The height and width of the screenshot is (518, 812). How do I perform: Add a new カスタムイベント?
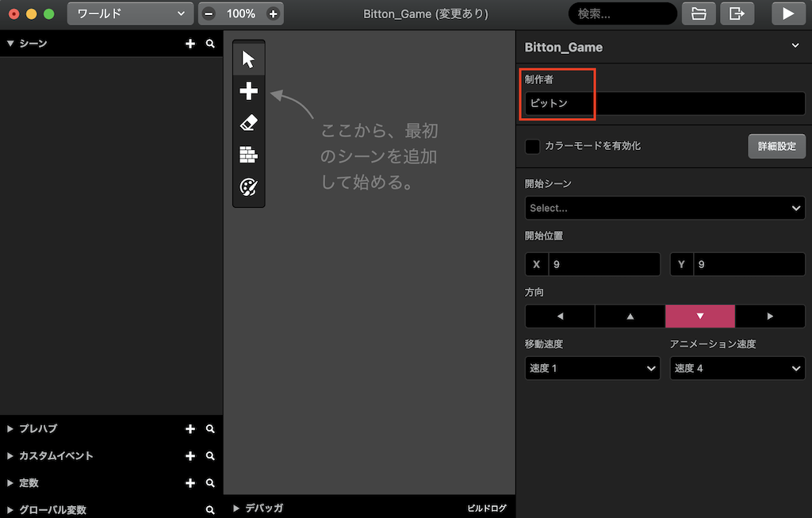coord(190,456)
